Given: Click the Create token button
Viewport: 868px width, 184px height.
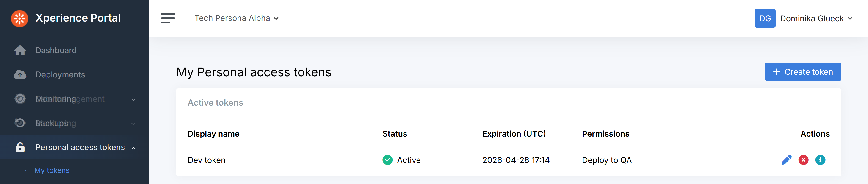Looking at the screenshot, I should 803,72.
